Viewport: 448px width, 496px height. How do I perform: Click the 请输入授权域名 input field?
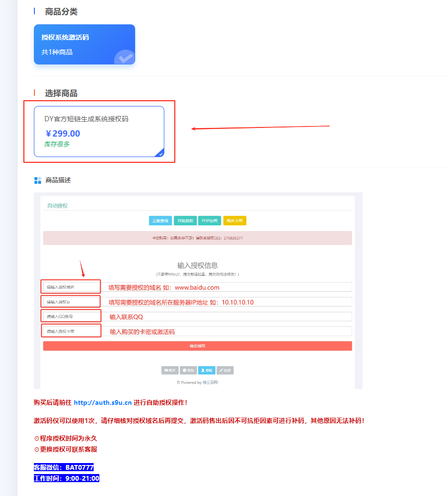[x=71, y=286]
